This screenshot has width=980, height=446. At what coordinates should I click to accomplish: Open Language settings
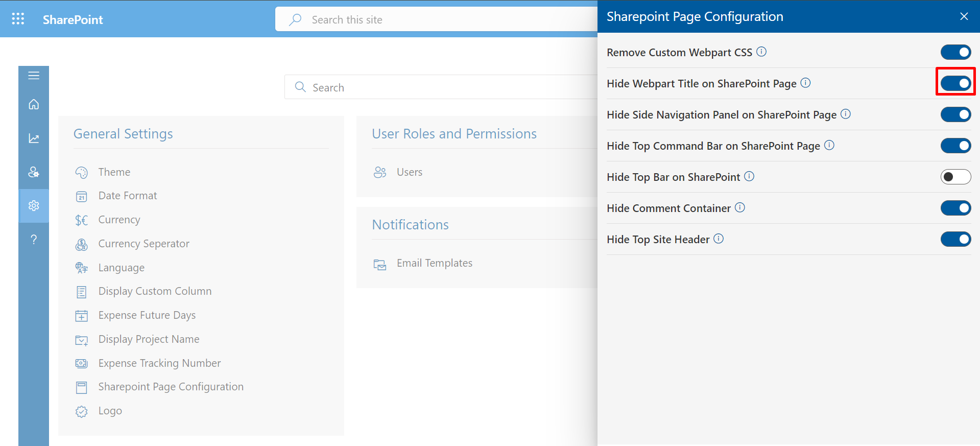pyautogui.click(x=121, y=268)
